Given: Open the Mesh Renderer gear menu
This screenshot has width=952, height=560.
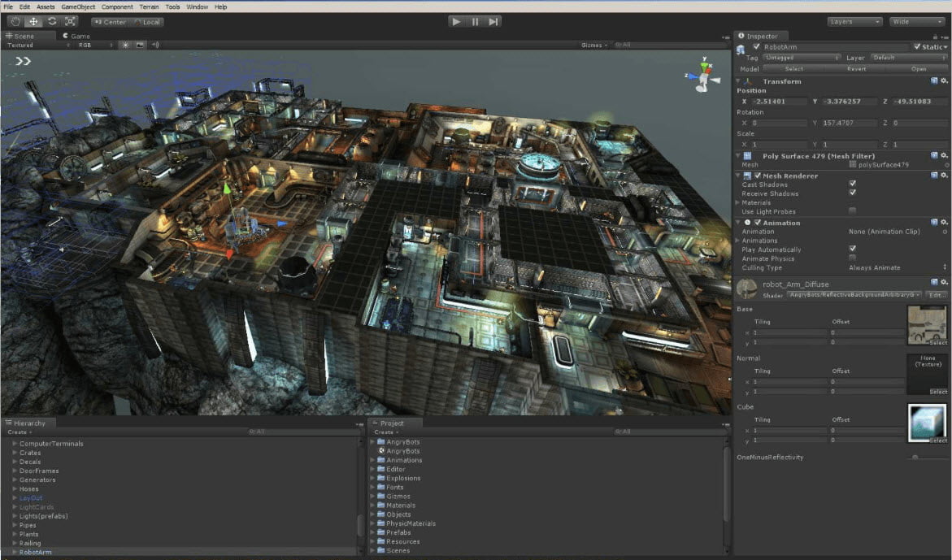Looking at the screenshot, I should (944, 176).
